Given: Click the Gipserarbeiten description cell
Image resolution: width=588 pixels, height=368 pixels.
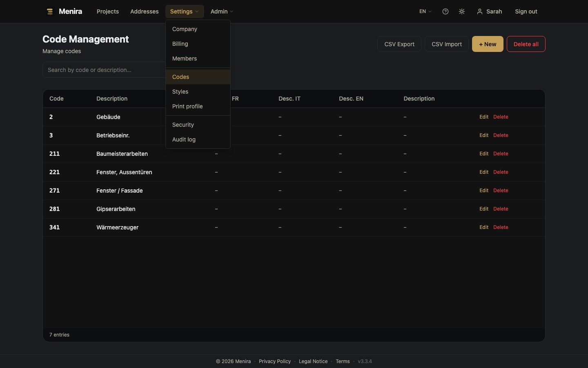Looking at the screenshot, I should (116, 209).
